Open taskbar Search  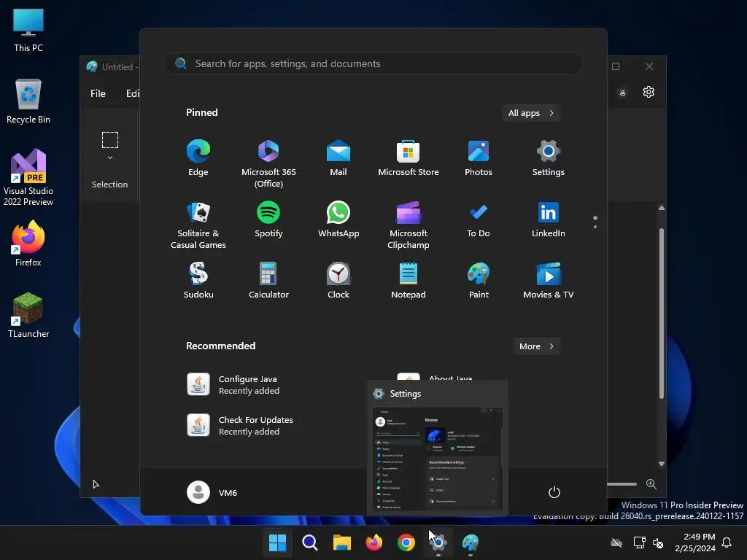pos(309,542)
